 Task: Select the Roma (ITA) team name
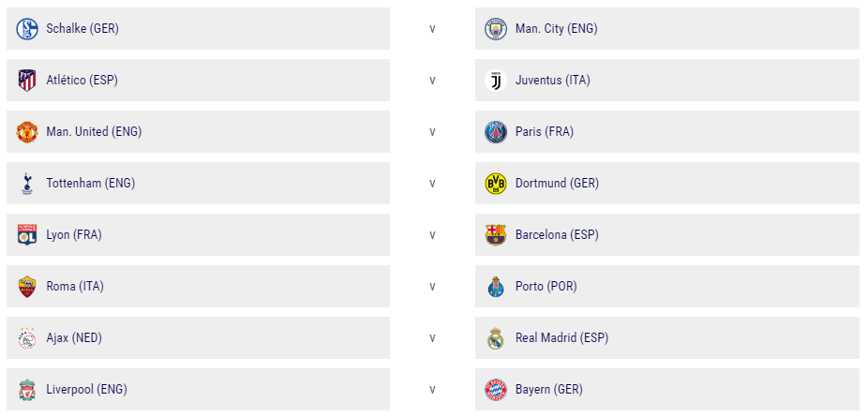pyautogui.click(x=75, y=287)
